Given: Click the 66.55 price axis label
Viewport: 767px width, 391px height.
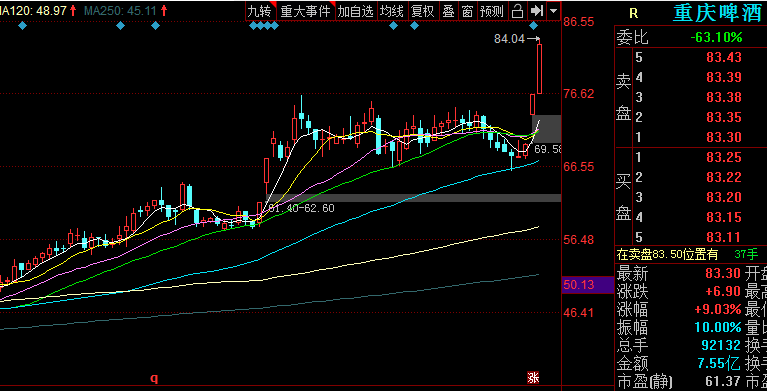Looking at the screenshot, I should [579, 167].
